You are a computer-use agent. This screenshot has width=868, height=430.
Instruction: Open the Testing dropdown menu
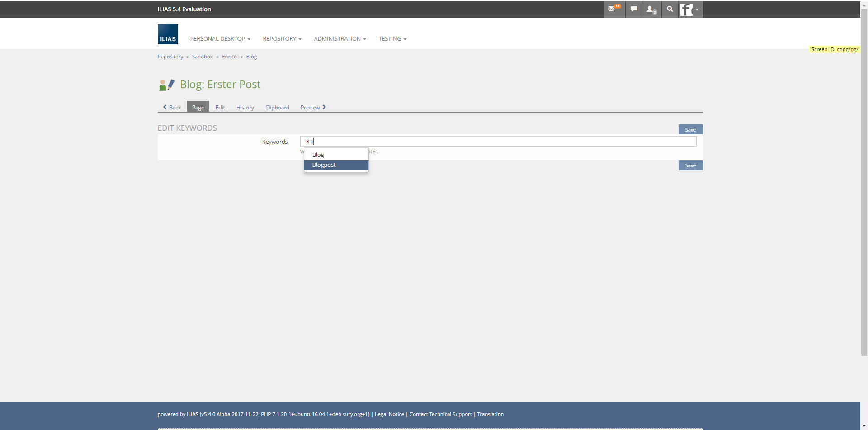coord(392,39)
